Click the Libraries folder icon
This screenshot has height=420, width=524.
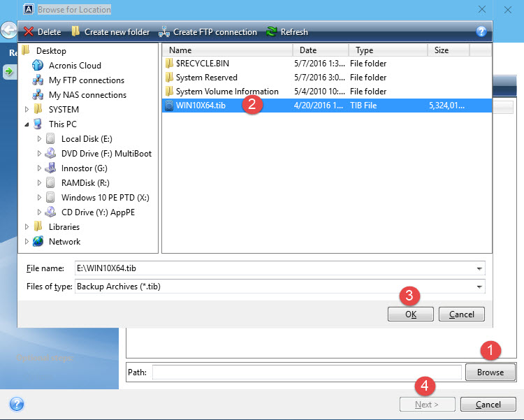tap(38, 226)
